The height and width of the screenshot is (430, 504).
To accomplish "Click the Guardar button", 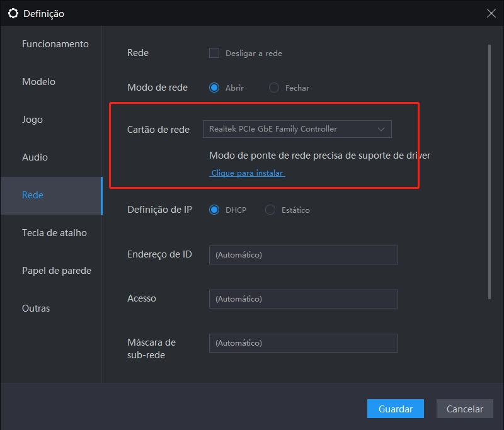I will 395,409.
